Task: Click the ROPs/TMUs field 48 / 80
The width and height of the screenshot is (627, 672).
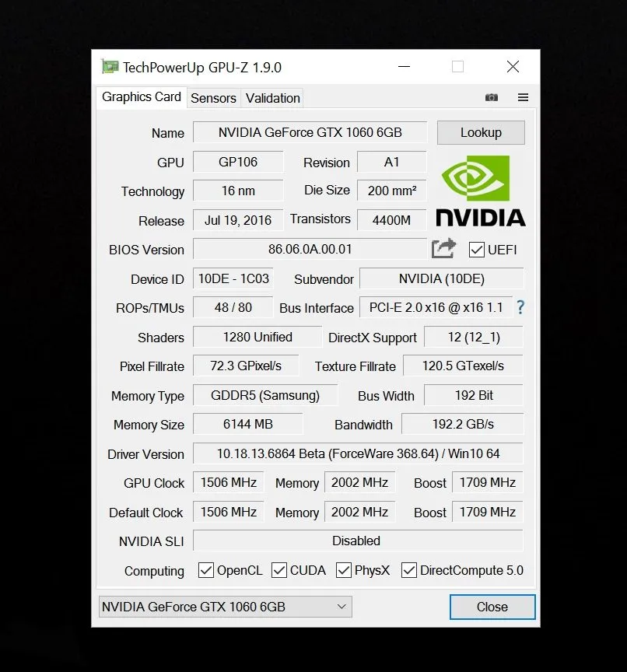Action: [x=233, y=307]
